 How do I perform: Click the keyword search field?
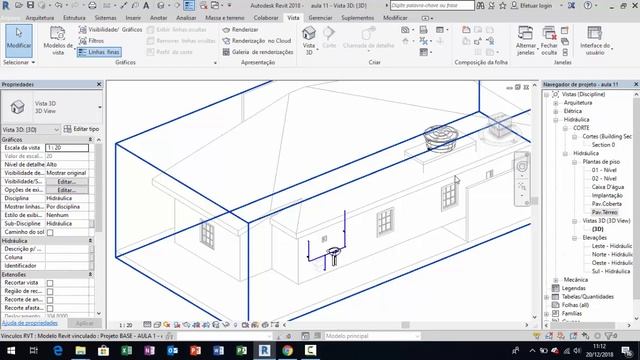[432, 5]
